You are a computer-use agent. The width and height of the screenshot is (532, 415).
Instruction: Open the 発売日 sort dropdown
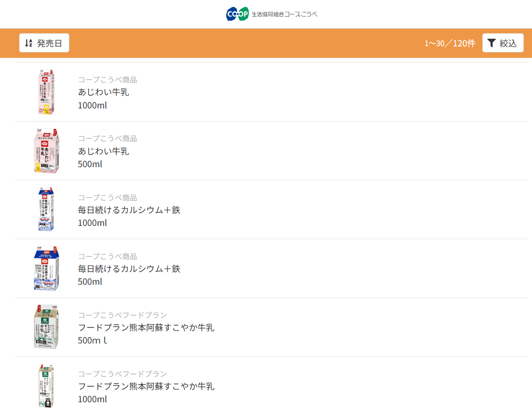click(44, 43)
